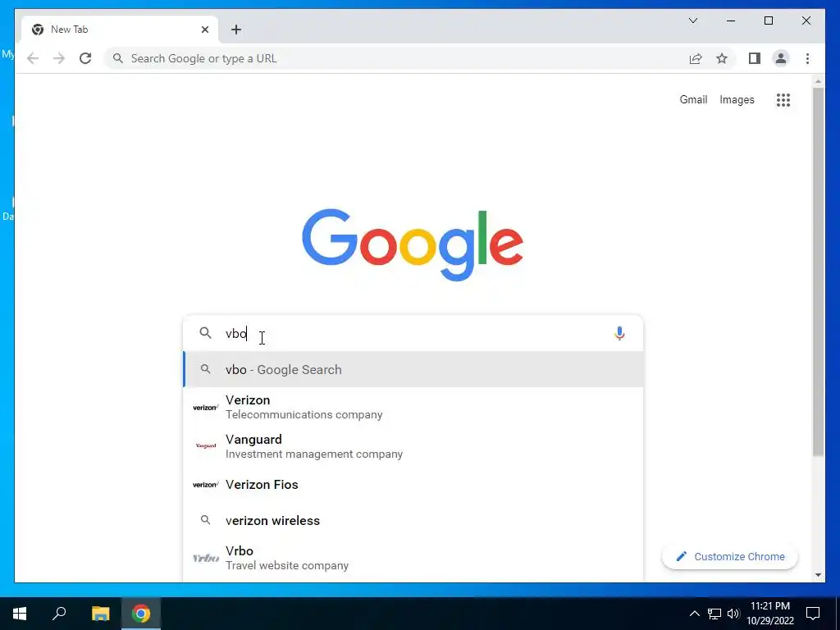Reload the current page
This screenshot has width=840, height=630.
[x=85, y=58]
